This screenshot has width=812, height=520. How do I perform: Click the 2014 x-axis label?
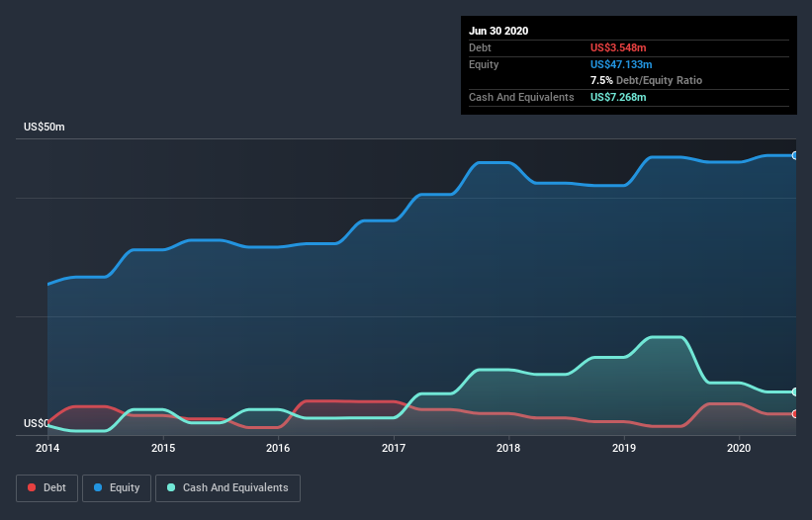pos(47,448)
